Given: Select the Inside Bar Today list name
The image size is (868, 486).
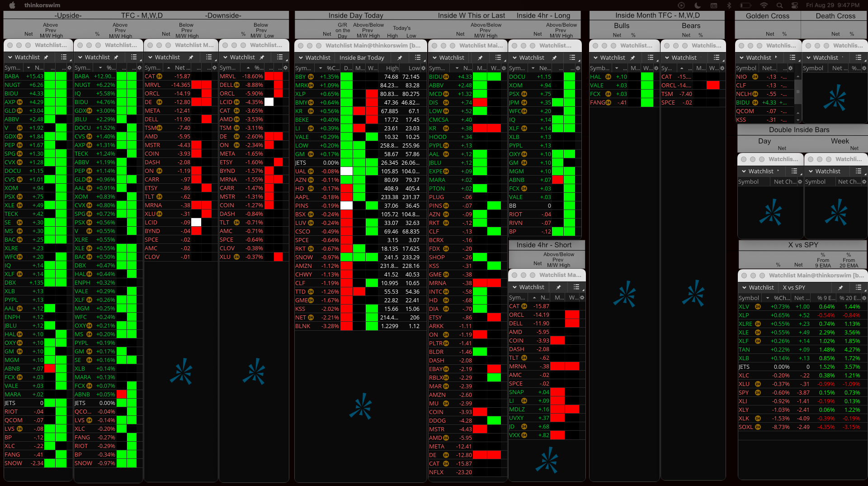Looking at the screenshot, I should (x=362, y=58).
